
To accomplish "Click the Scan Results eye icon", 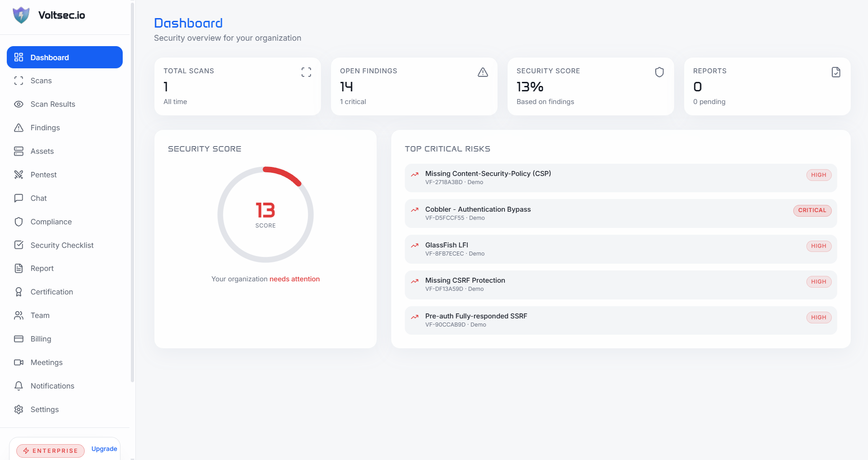I will pos(19,104).
